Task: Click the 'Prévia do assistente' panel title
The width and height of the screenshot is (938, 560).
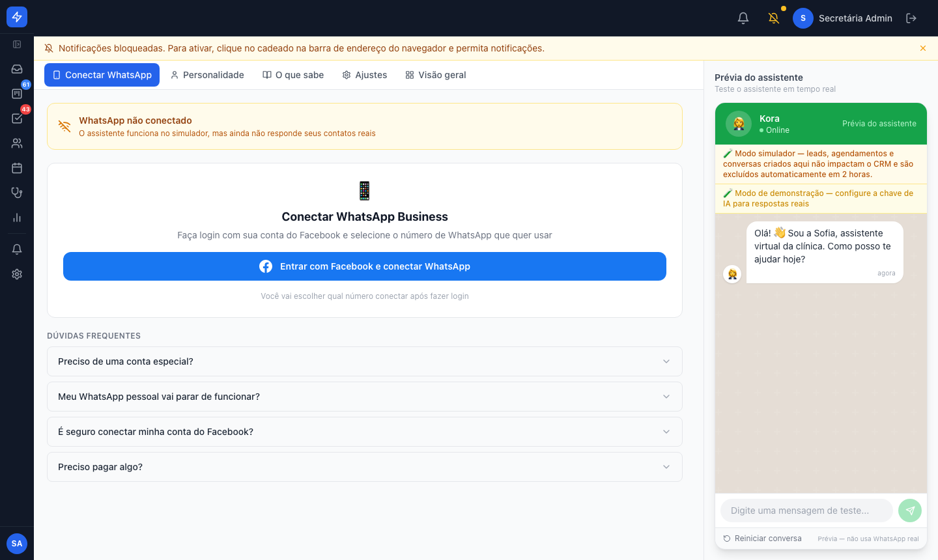Action: point(759,77)
